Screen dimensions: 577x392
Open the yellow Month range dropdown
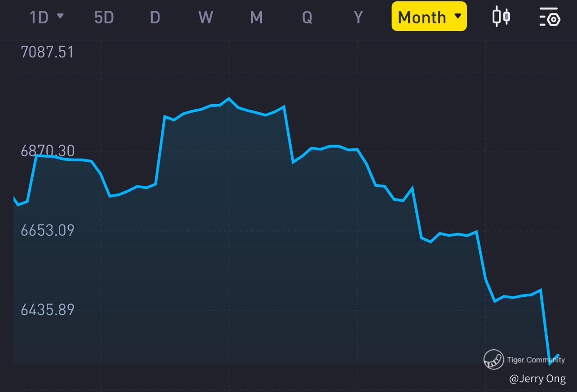click(x=429, y=16)
